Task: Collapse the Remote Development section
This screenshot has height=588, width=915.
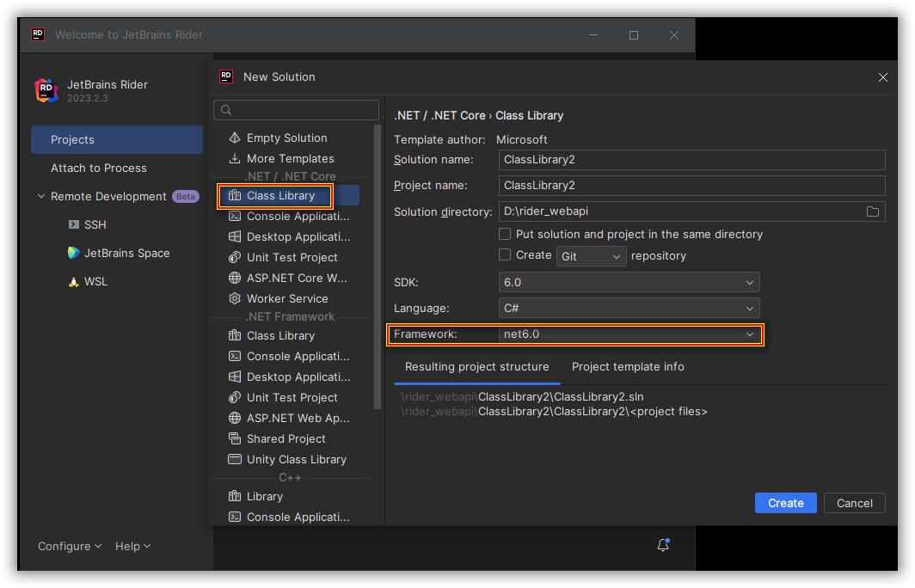Action: tap(40, 196)
